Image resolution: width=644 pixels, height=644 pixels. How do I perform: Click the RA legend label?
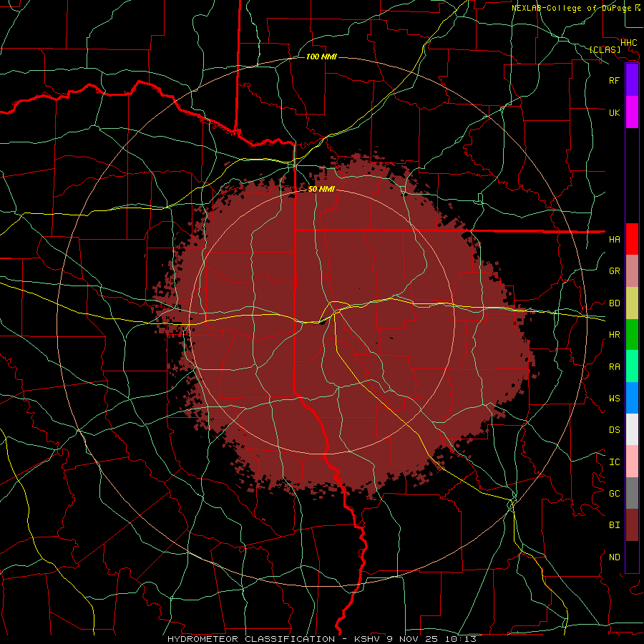point(614,366)
